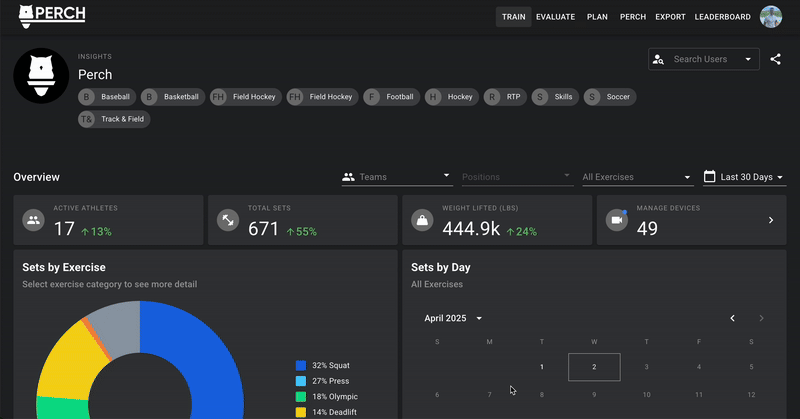Select day 10 on the calendar
The height and width of the screenshot is (419, 800).
tap(646, 395)
